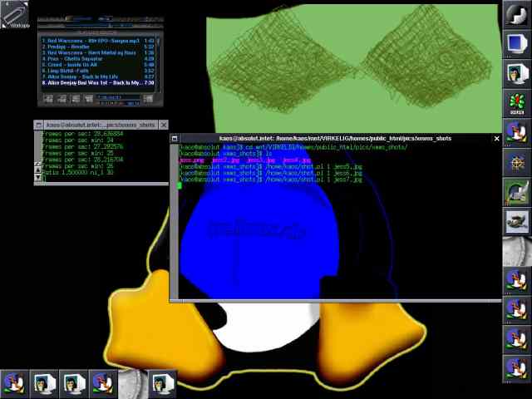Click the Window Maker Clip paperclip icon

pos(15,14)
